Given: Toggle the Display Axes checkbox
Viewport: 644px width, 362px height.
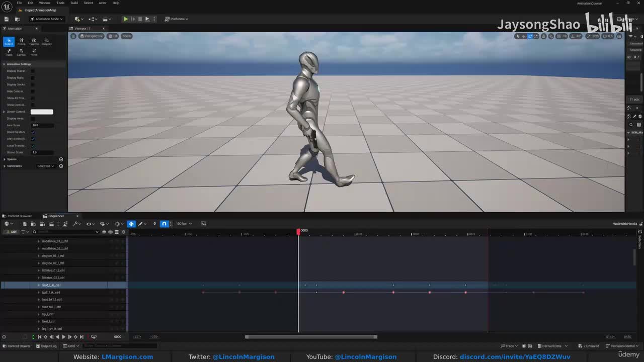Looking at the screenshot, I should point(33,119).
